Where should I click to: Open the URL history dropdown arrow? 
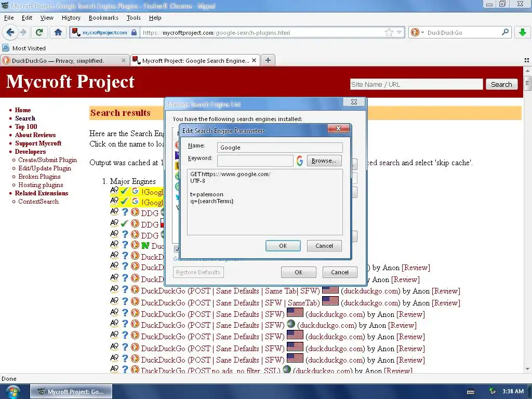[x=400, y=33]
